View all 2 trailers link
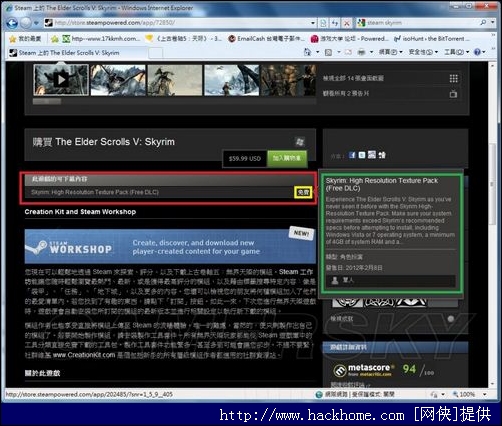 [x=346, y=94]
